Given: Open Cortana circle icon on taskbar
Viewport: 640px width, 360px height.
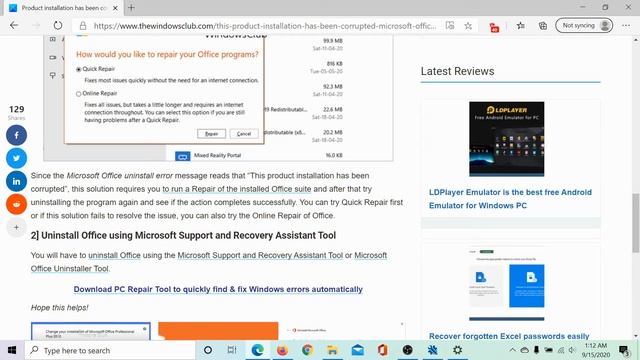Looking at the screenshot, I should 208,350.
